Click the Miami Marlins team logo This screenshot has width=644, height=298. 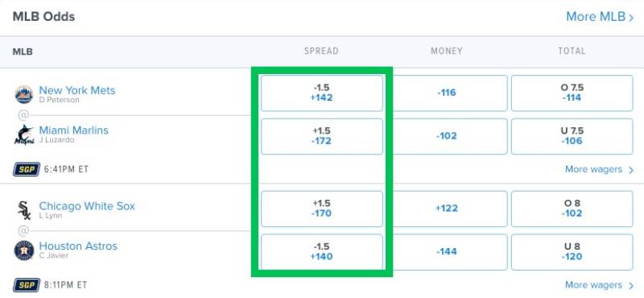click(x=24, y=135)
